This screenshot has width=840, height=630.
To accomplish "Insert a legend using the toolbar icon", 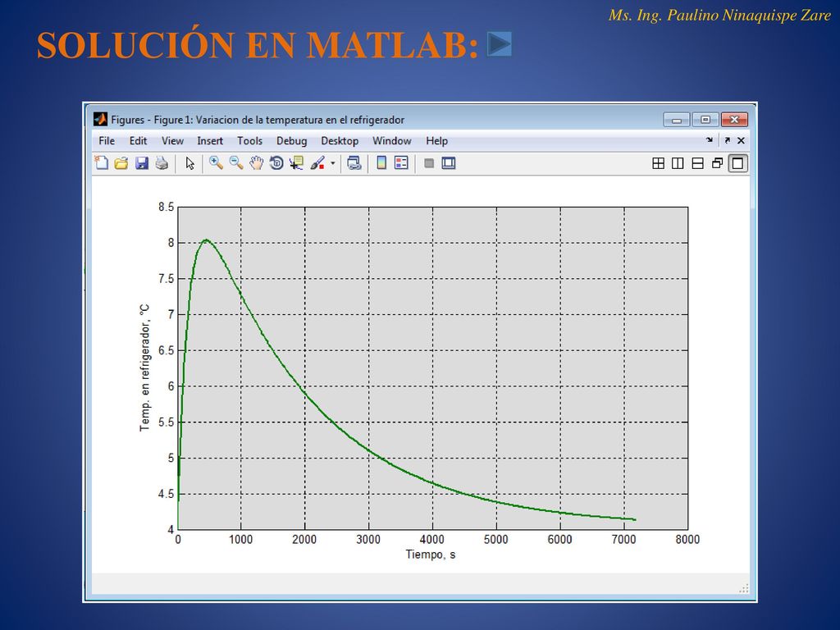I will (x=401, y=163).
